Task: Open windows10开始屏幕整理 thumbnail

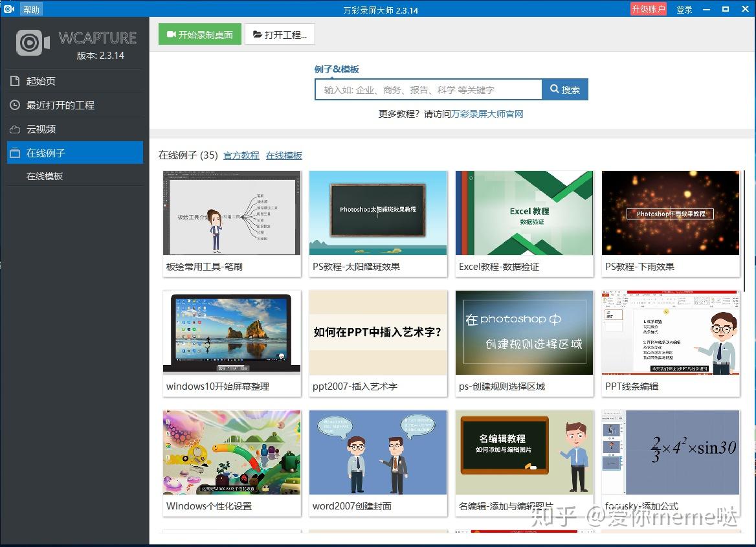Action: (x=232, y=332)
